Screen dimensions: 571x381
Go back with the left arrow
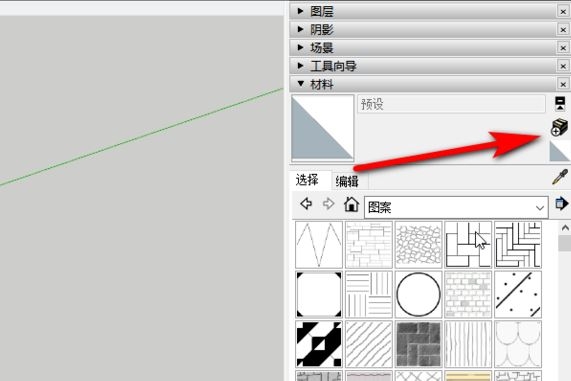tap(306, 204)
